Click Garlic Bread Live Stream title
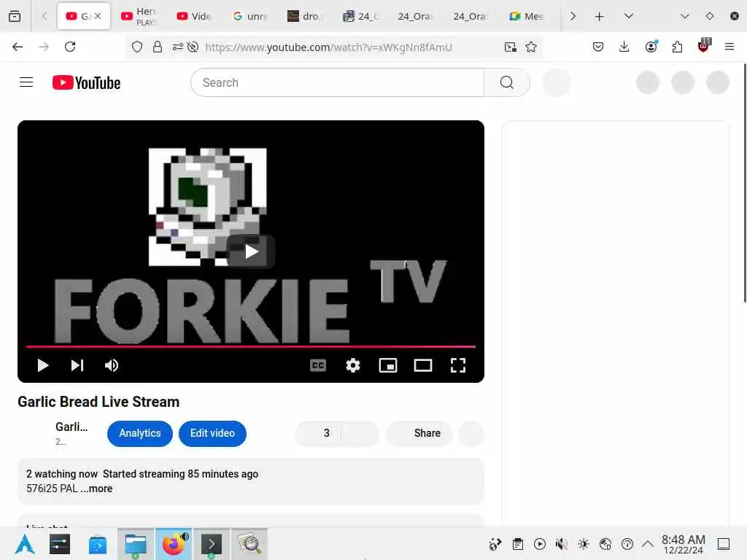 click(98, 402)
